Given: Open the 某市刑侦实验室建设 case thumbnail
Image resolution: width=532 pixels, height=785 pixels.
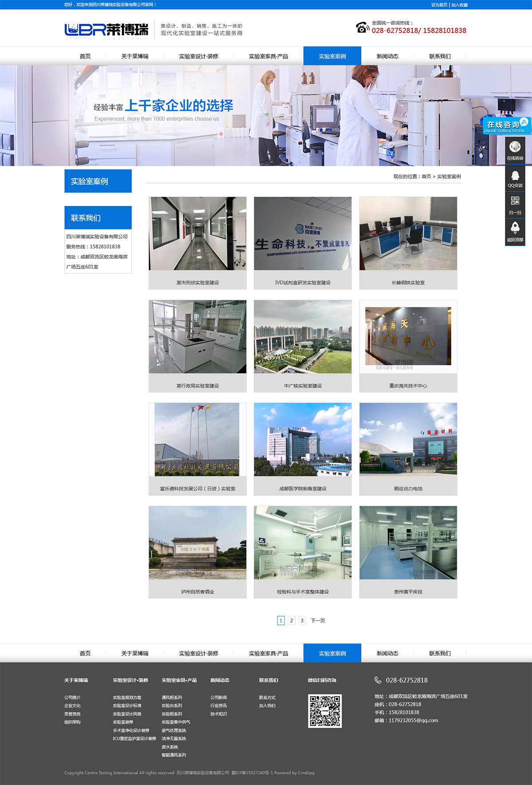Looking at the screenshot, I should (x=198, y=234).
